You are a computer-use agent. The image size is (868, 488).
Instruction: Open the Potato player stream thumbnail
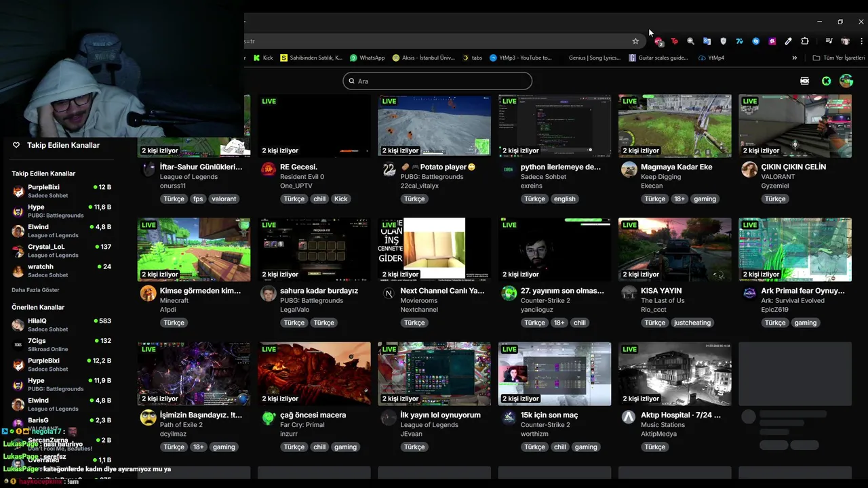[434, 126]
